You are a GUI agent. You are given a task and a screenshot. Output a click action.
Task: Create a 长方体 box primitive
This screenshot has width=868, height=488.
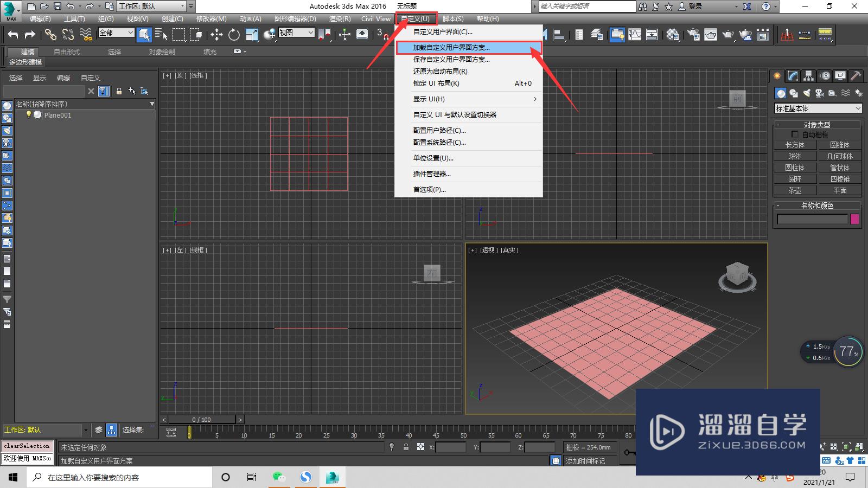795,145
